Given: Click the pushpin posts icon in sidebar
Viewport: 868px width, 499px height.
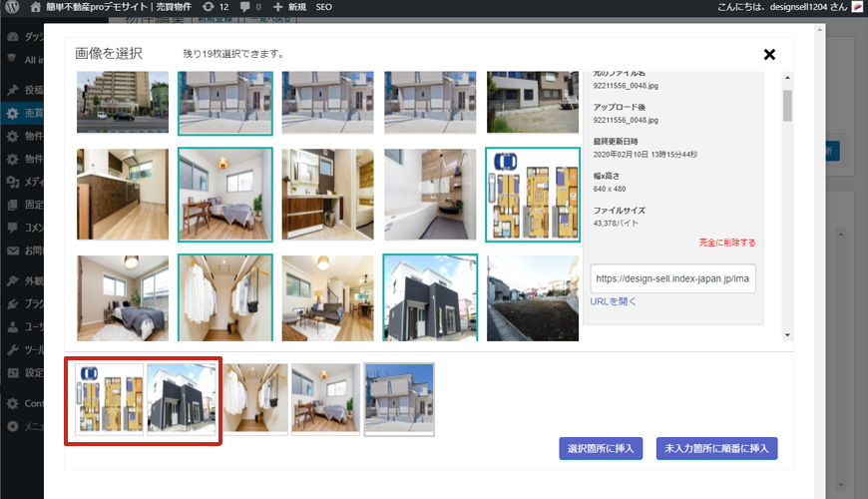Looking at the screenshot, I should 12,88.
